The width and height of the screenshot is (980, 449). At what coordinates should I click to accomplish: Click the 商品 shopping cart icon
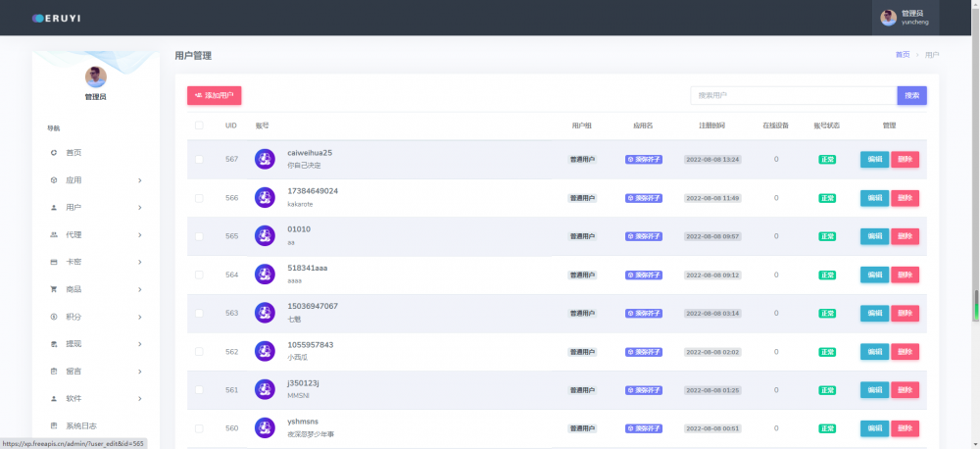[x=54, y=290]
